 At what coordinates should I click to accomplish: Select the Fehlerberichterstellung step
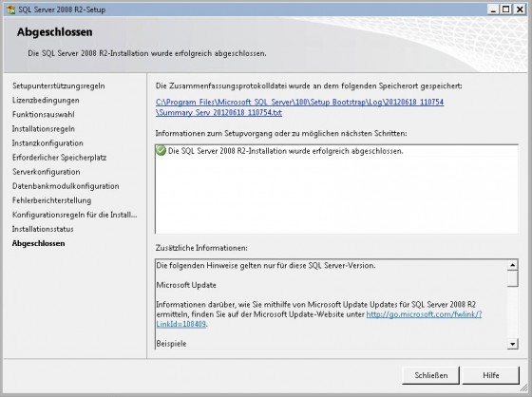point(51,200)
